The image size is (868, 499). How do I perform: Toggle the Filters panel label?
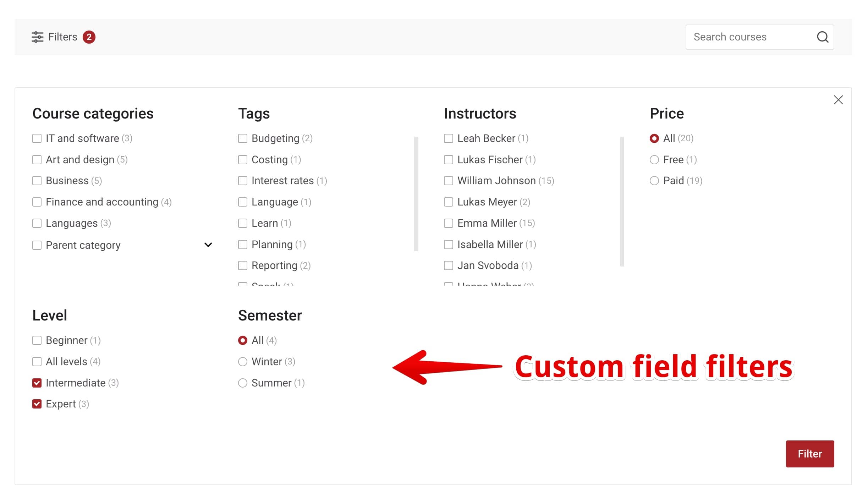click(63, 37)
